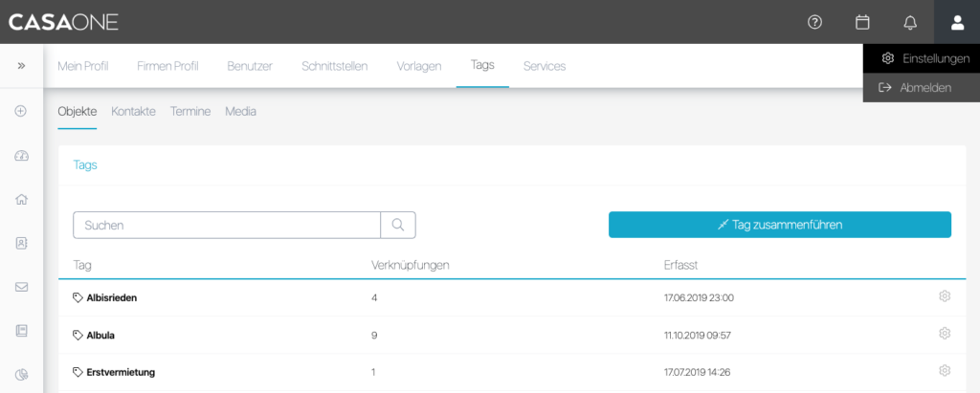Open the mail envelope icon in sidebar
The width and height of the screenshot is (980, 393).
[21, 287]
